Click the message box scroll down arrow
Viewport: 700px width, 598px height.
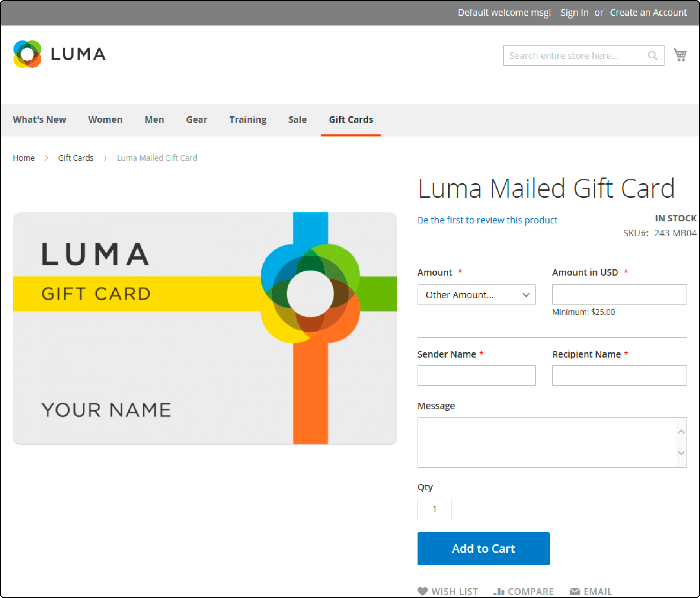point(681,453)
